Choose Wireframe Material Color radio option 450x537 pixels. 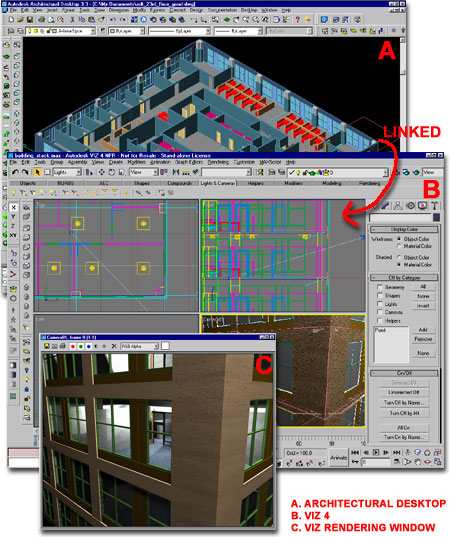click(399, 246)
